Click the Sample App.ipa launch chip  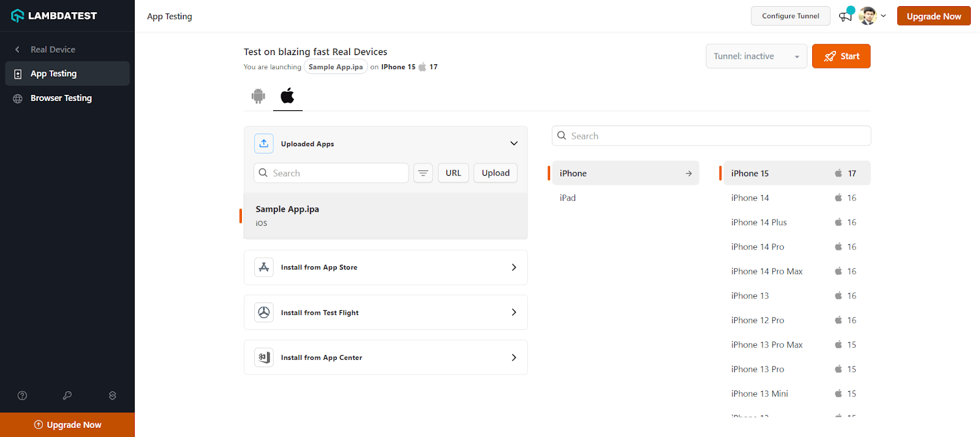tap(336, 67)
